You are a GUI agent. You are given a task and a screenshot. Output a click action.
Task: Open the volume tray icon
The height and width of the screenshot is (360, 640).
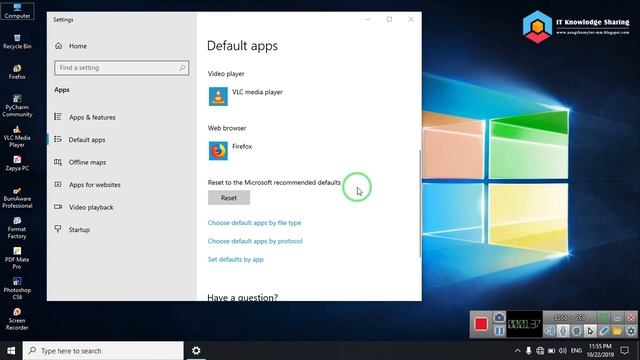point(562,351)
